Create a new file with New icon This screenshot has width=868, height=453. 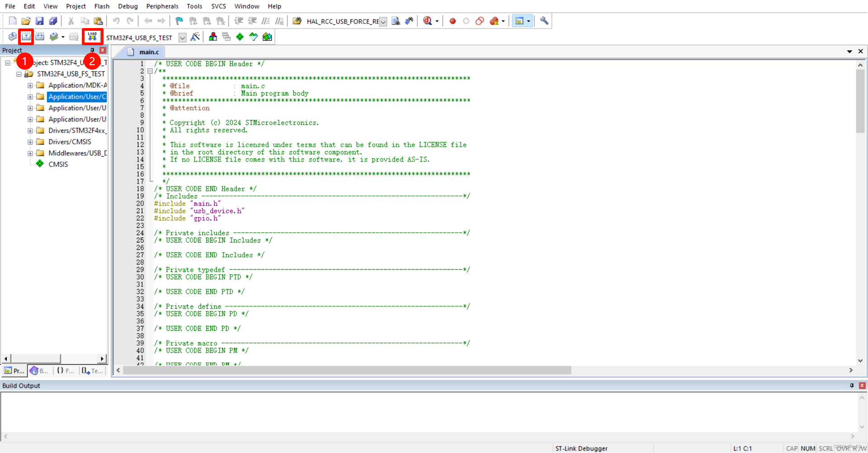pos(13,21)
